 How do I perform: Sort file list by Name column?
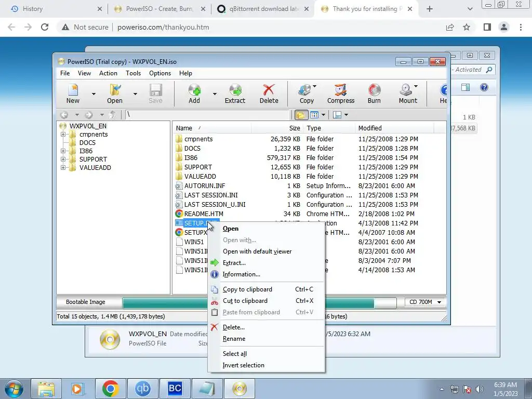pyautogui.click(x=212, y=128)
